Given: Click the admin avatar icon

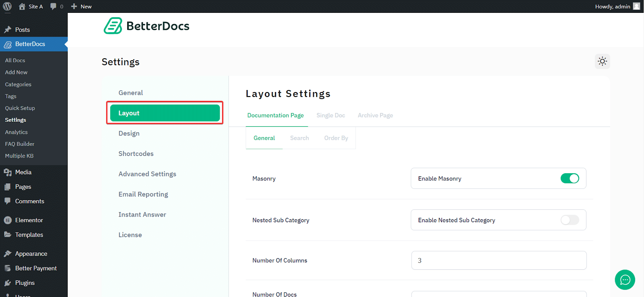Looking at the screenshot, I should click(x=636, y=6).
